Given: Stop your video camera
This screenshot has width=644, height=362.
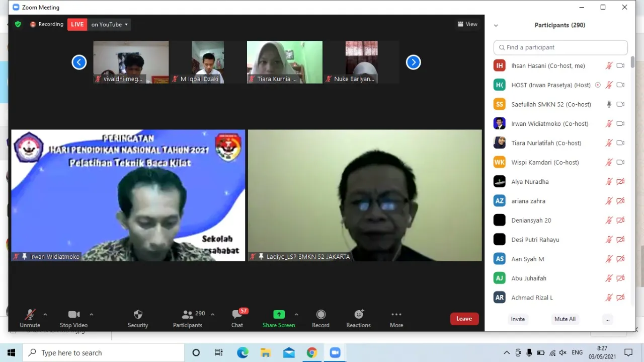Looking at the screenshot, I should pos(73,318).
